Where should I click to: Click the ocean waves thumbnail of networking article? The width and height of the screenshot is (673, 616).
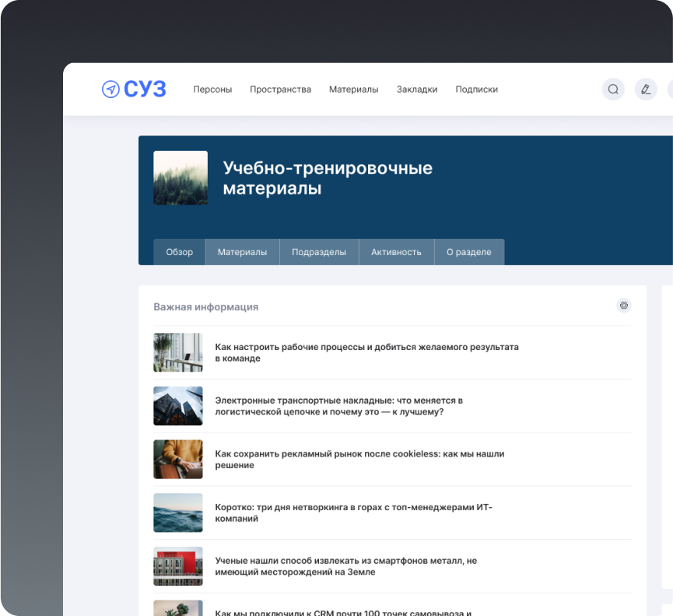coord(178,513)
